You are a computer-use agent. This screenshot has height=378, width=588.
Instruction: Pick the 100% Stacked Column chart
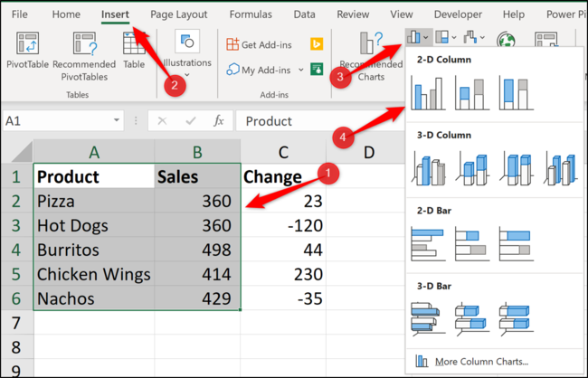click(x=513, y=93)
